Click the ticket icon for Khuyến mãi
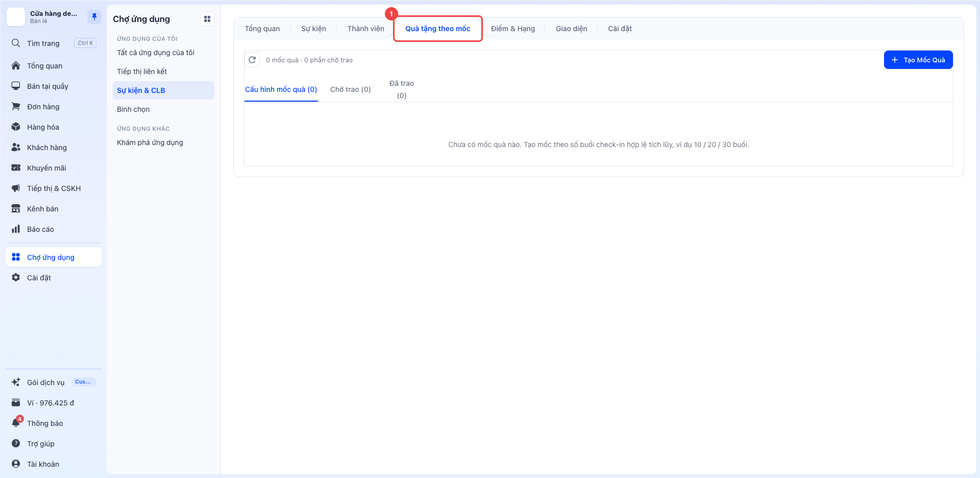The width and height of the screenshot is (980, 478). point(16,168)
